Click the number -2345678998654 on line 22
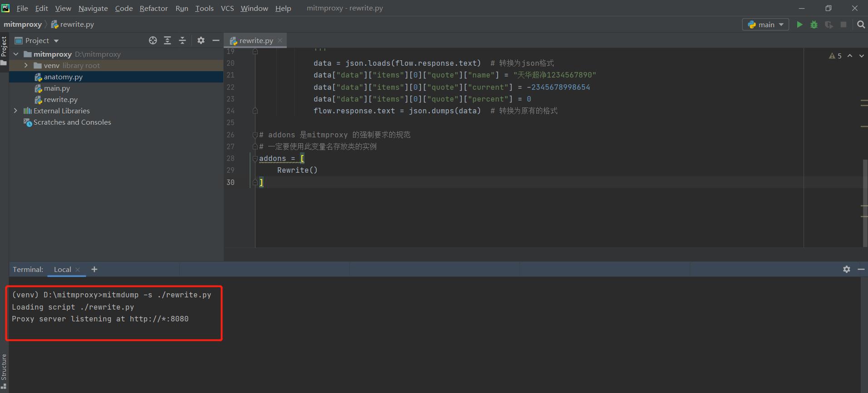This screenshot has height=393, width=868. tap(559, 87)
